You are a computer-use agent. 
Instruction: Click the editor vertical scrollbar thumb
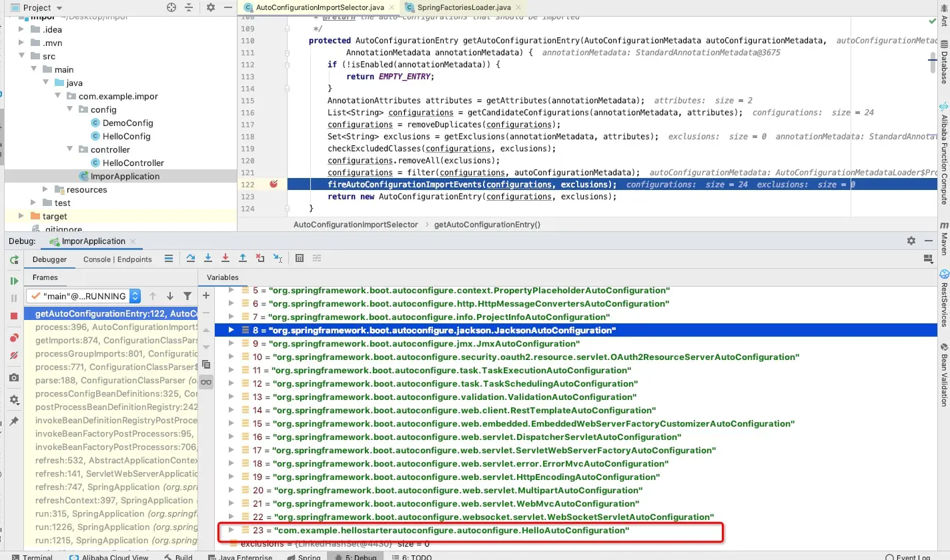tap(933, 61)
